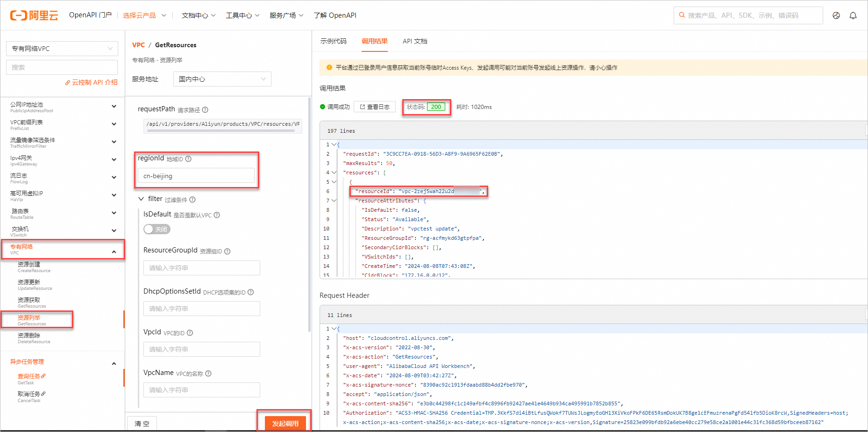
Task: Click help icon next to VpcName
Action: click(x=208, y=374)
